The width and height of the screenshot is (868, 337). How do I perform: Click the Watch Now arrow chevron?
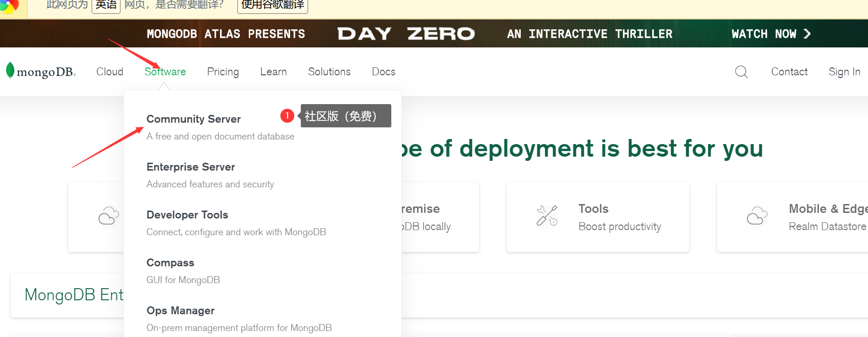(807, 34)
